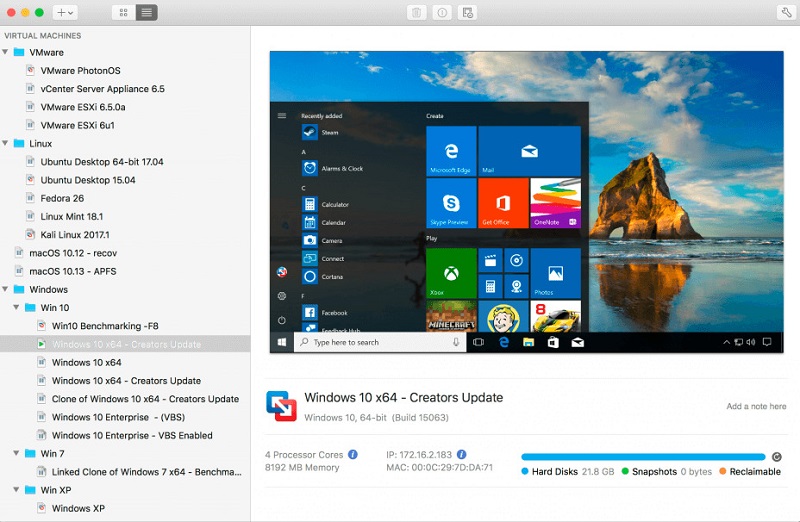
Task: Switch to grid thumbnail view
Action: pyautogui.click(x=123, y=13)
